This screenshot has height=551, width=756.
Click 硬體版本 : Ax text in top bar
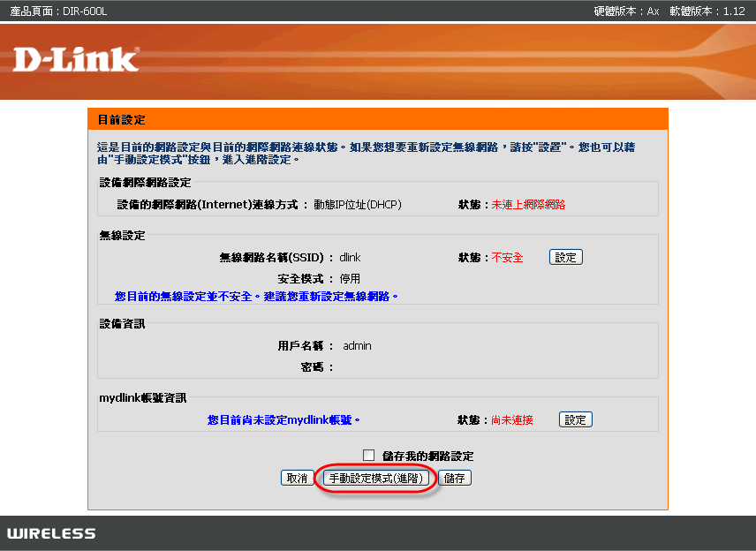(626, 11)
